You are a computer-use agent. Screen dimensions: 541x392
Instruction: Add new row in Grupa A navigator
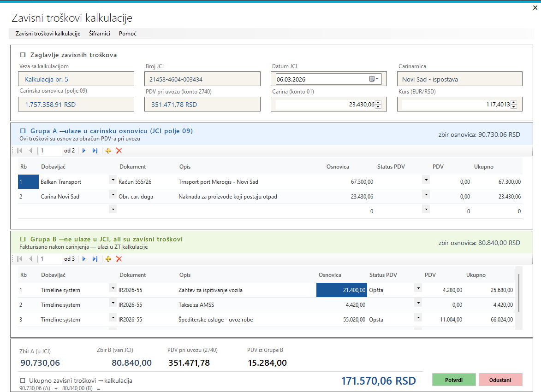point(108,151)
